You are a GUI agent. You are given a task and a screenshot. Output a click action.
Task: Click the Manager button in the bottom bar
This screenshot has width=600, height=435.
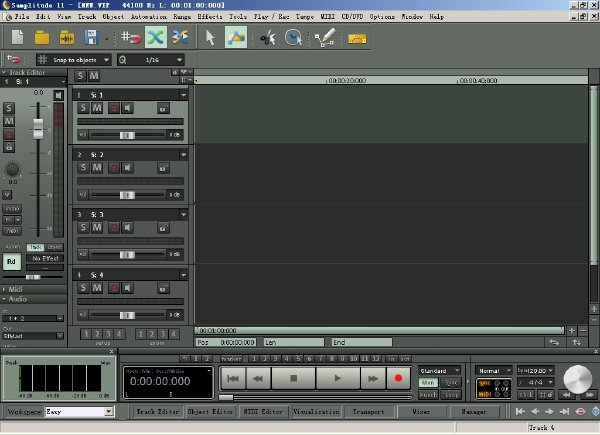[x=474, y=412]
